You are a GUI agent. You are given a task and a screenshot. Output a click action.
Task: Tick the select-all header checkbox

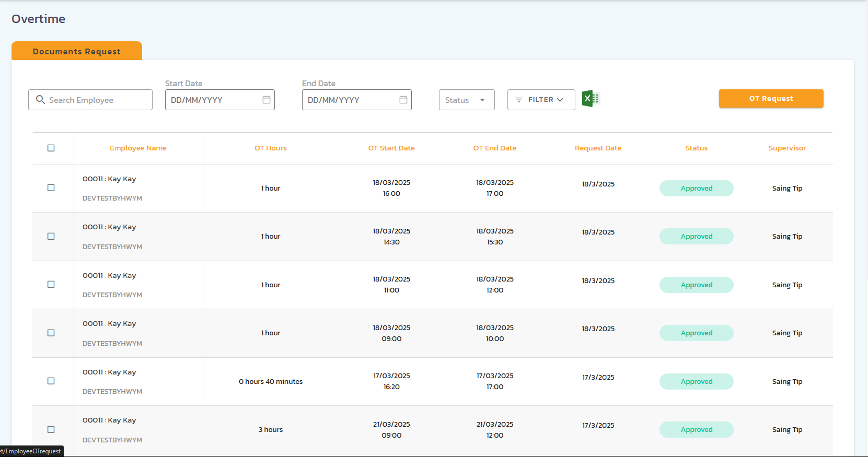click(x=51, y=148)
